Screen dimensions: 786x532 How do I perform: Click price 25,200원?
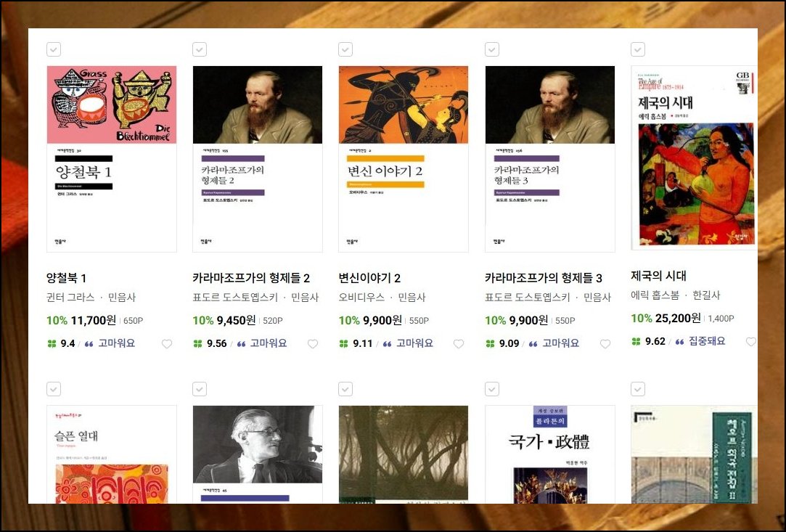(678, 318)
